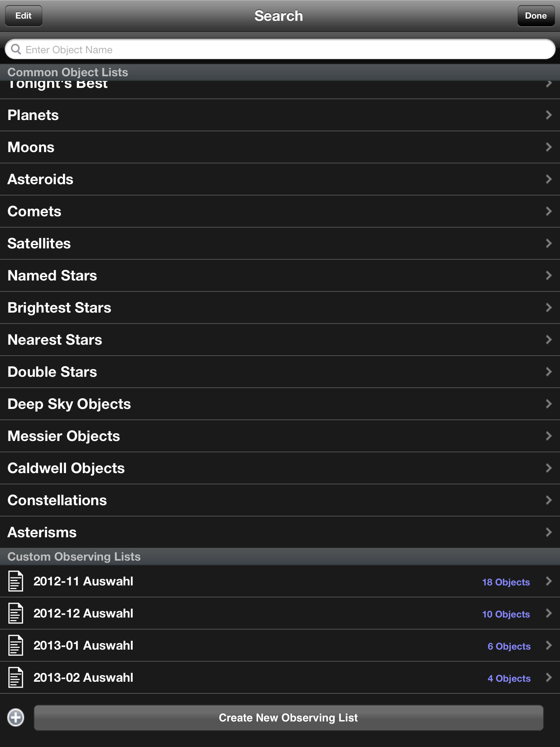Click Create New Observing List button

(288, 717)
